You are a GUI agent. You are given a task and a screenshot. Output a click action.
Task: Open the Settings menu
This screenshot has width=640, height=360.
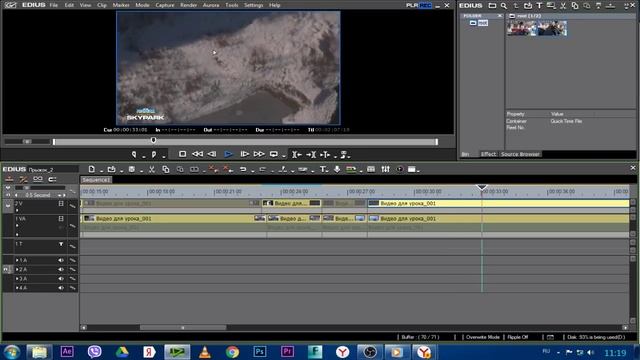[253, 5]
